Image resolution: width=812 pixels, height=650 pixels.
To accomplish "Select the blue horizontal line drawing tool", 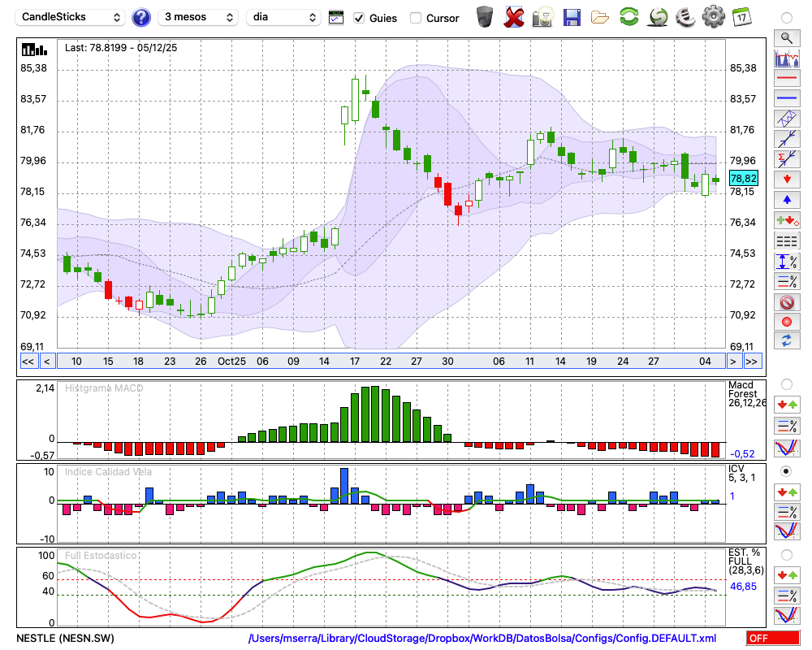I will click(786, 98).
